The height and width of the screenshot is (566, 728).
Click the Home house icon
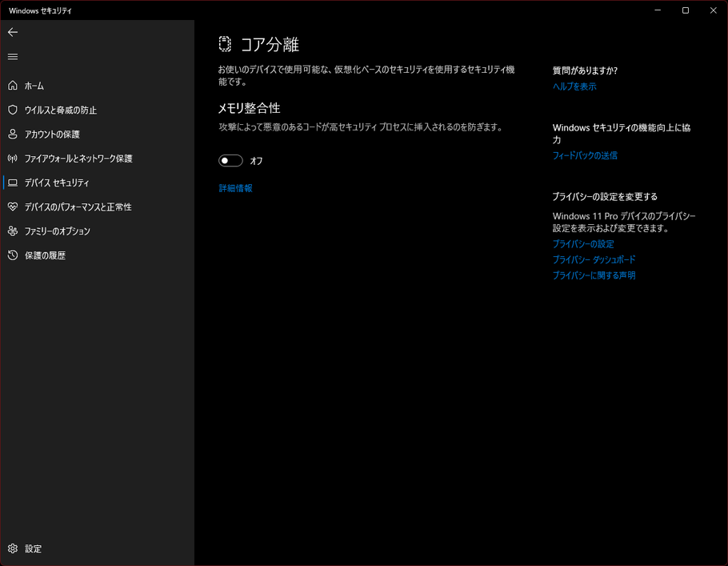coord(13,86)
